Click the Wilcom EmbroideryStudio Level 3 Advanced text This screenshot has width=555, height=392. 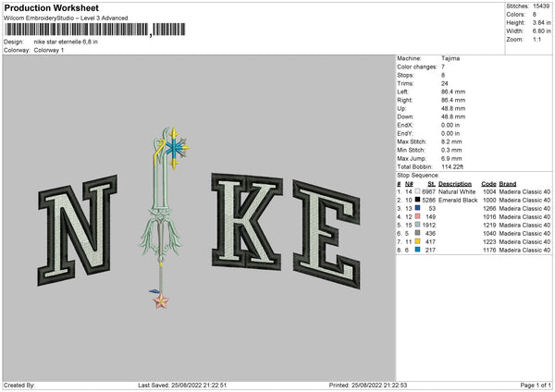(66, 18)
